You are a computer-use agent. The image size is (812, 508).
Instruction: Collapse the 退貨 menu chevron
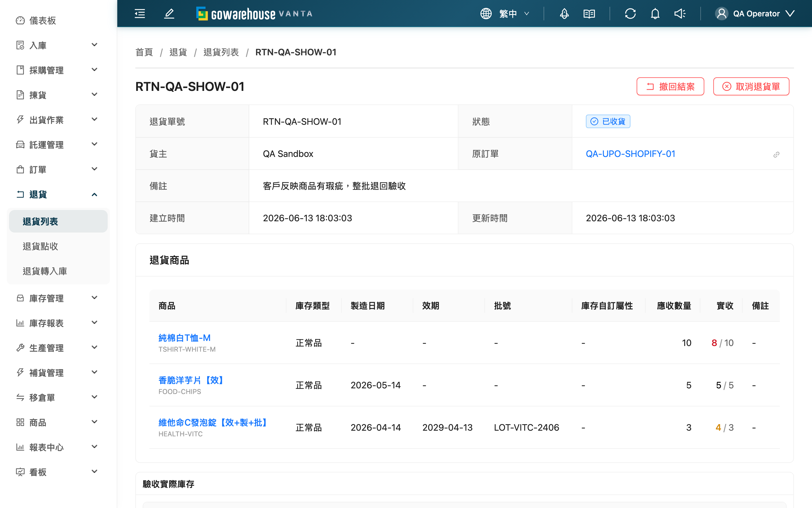(95, 194)
